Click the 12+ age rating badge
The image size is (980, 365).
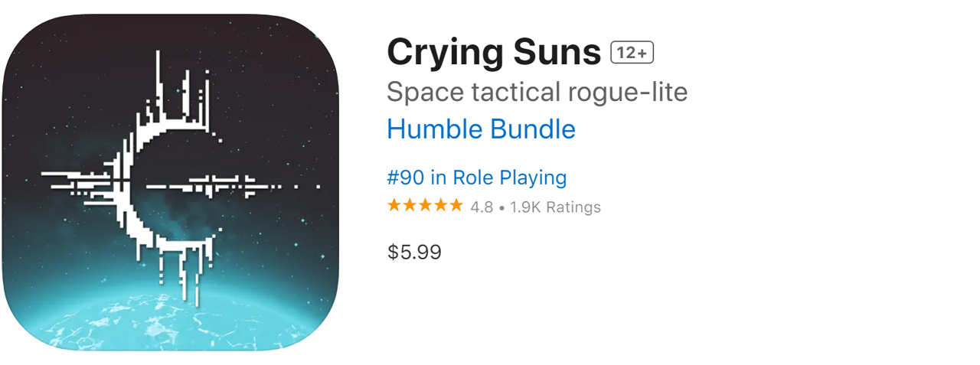click(632, 53)
